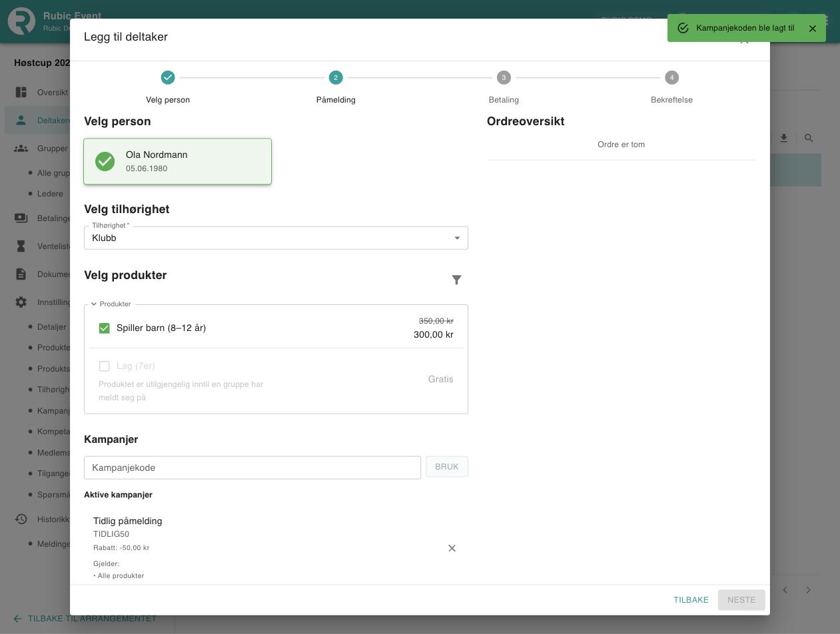Image resolution: width=840 pixels, height=634 pixels.
Task: Check the Lag (7er) product box
Action: coord(104,366)
